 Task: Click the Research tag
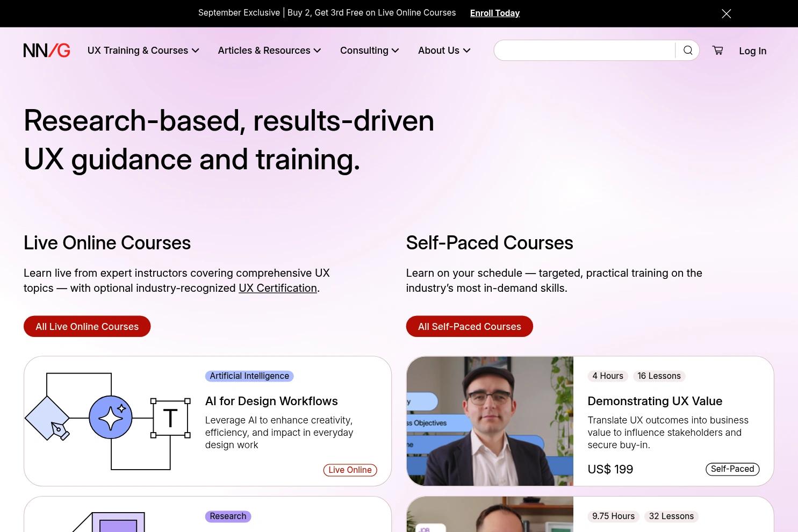[x=228, y=516]
